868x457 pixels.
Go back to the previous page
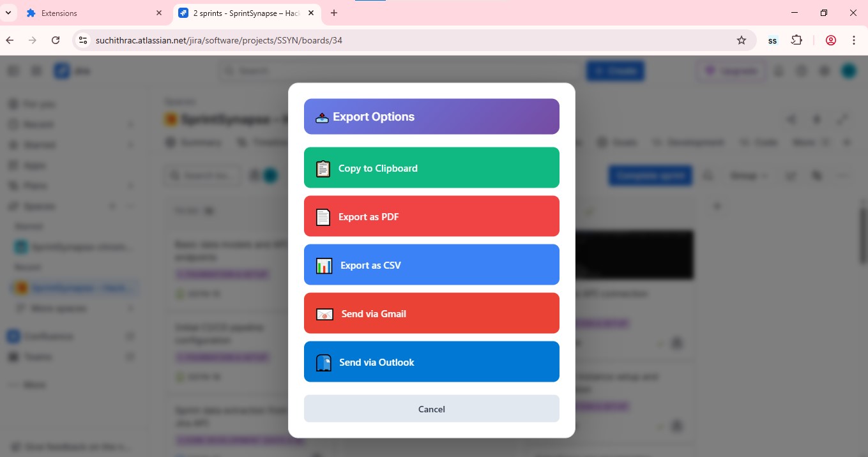10,40
